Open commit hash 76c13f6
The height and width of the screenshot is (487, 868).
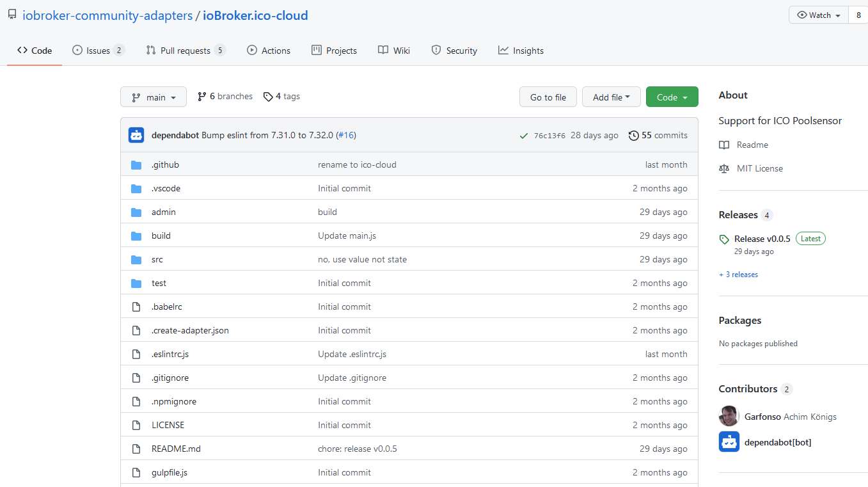(549, 136)
